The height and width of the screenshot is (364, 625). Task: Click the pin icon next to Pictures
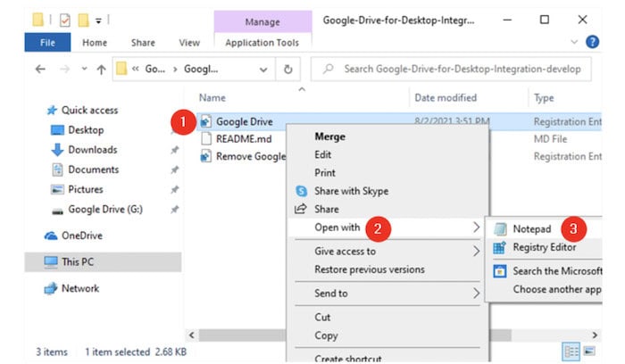pos(175,189)
